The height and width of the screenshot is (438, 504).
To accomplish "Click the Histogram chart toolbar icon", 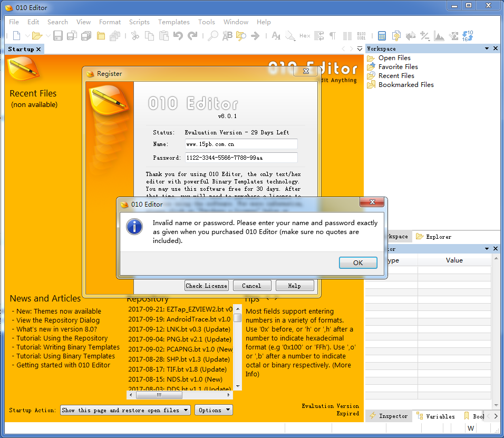I will [x=439, y=36].
